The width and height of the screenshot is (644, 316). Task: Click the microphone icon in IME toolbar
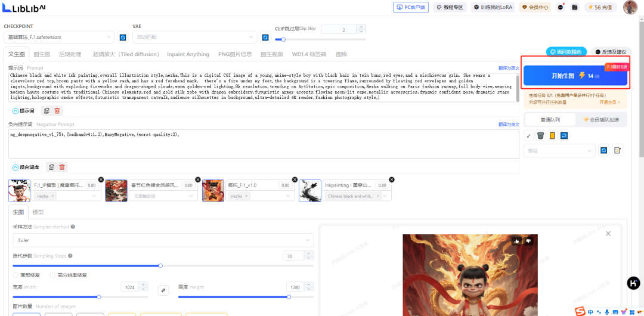(607, 312)
